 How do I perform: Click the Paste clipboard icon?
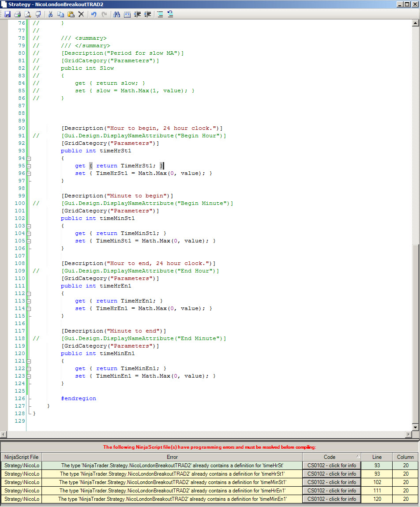(71, 14)
